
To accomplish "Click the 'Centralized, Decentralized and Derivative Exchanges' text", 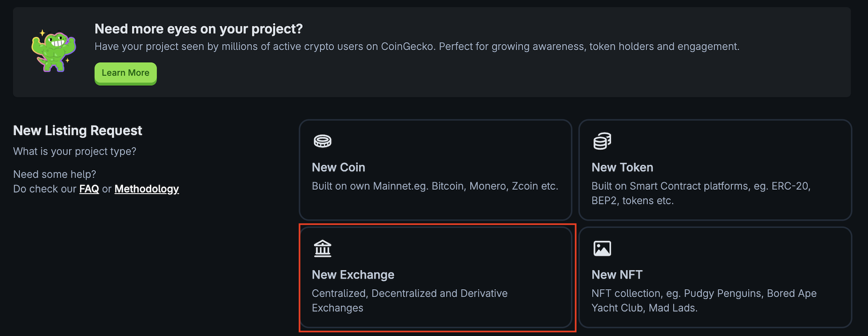I will coord(409,301).
